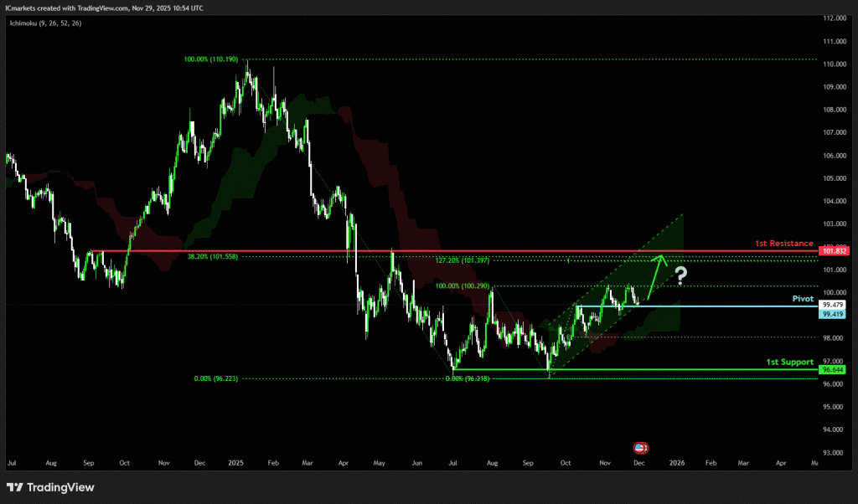Click the 100.00% (110.190) Fibonacci label
This screenshot has height=504, width=858.
(210, 59)
